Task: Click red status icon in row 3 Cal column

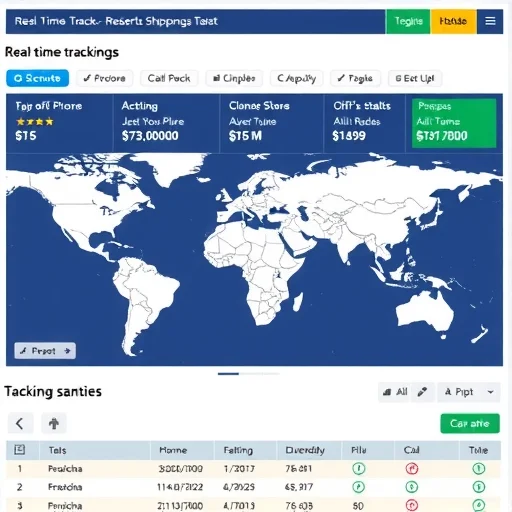Action: click(412, 505)
